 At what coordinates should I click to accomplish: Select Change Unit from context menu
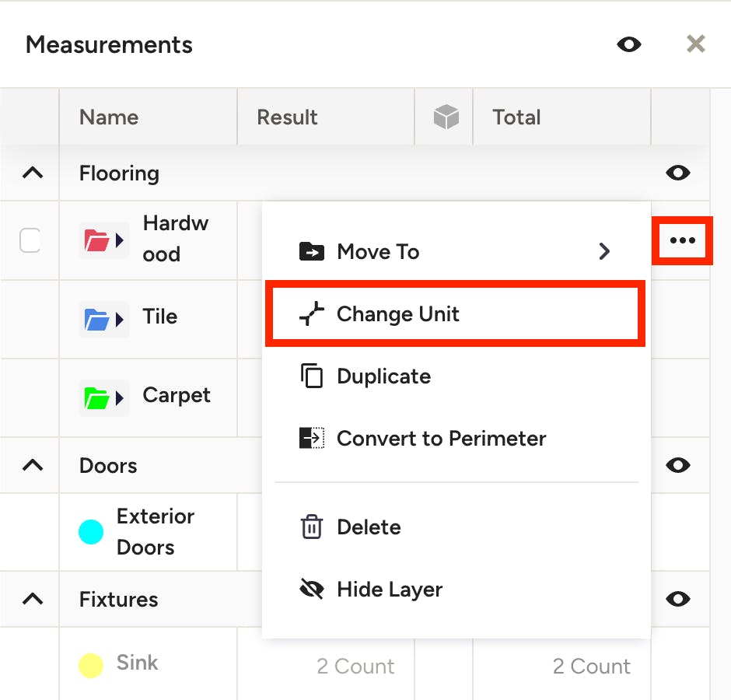click(x=455, y=313)
